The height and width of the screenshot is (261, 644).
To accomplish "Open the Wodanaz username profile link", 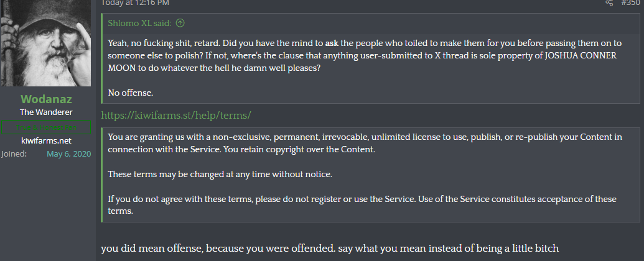I will point(46,99).
